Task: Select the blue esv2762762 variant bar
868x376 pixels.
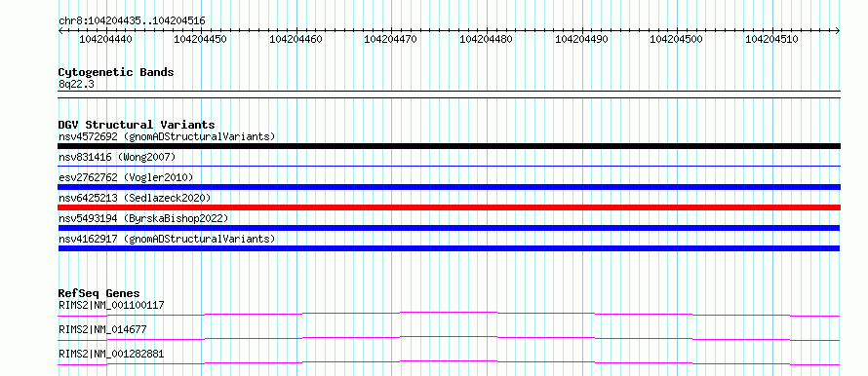Action: 449,187
